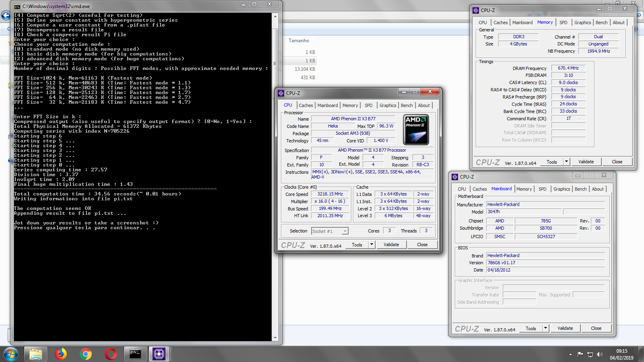644x362 pixels.
Task: Open the Windows Start menu orb
Action: (x=11, y=354)
